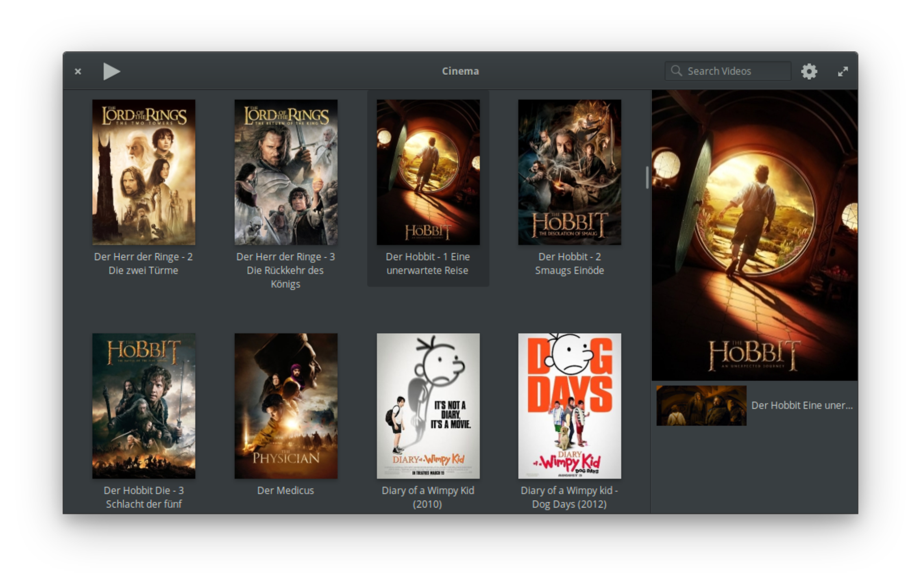This screenshot has height=588, width=921.
Task: Click title 'Diary of a Wimpy kid - Dog Days (2012)'
Action: click(569, 497)
